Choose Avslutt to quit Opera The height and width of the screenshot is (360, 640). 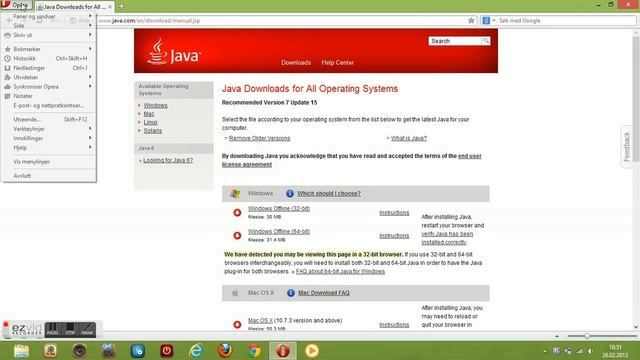pyautogui.click(x=49, y=176)
